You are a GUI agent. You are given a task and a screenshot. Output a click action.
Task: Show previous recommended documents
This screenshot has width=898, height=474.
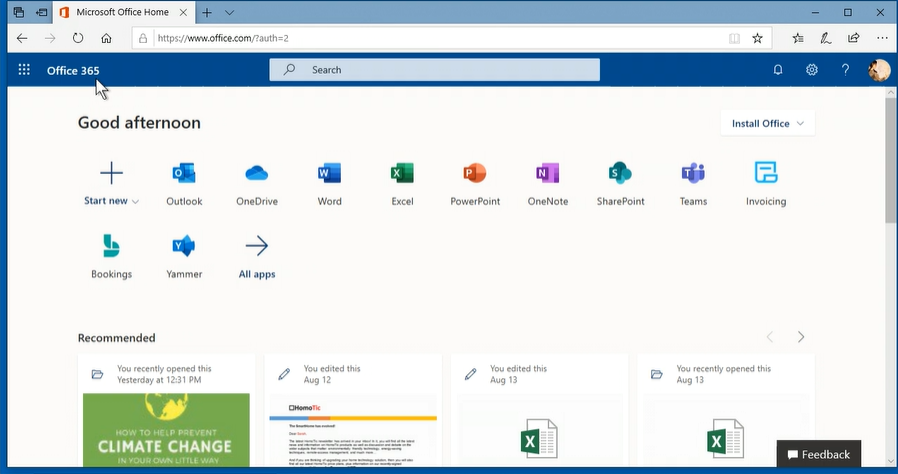pos(770,337)
